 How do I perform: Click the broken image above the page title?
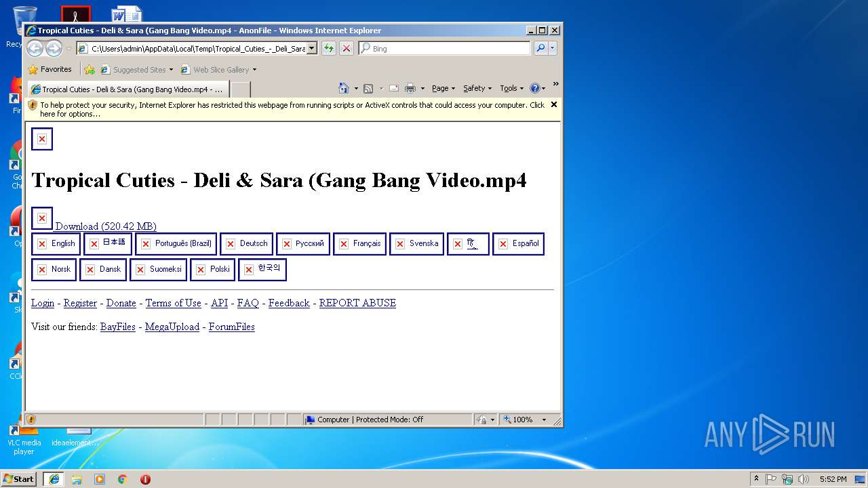click(x=42, y=139)
